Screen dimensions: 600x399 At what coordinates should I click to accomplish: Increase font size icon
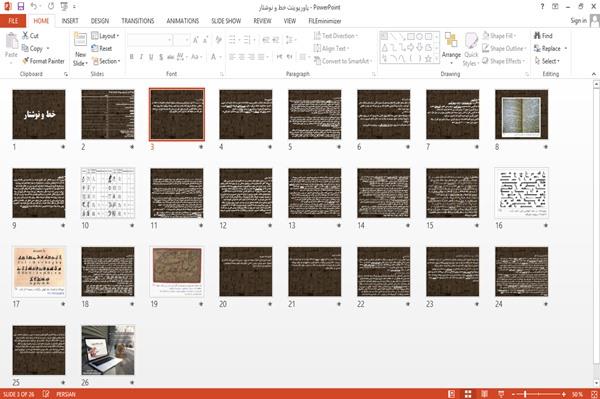click(196, 40)
